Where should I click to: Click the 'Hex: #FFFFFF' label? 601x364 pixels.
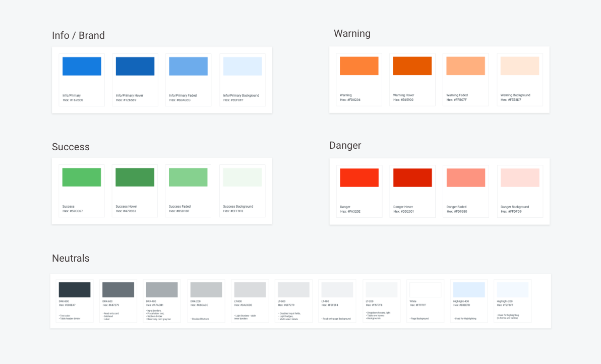click(x=418, y=306)
